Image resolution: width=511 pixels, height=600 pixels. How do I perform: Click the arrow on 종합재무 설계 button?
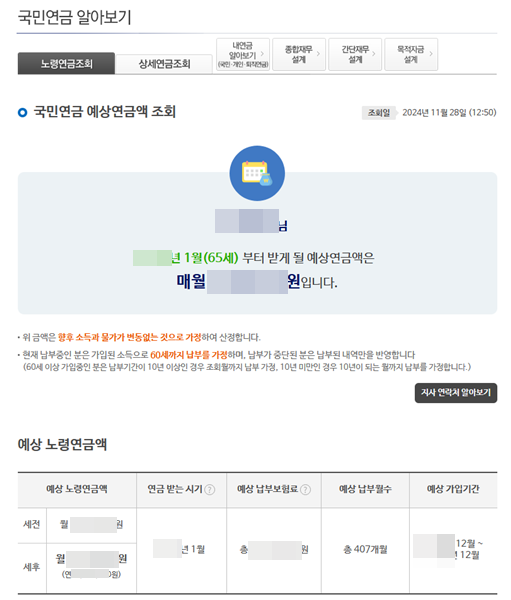(x=318, y=54)
